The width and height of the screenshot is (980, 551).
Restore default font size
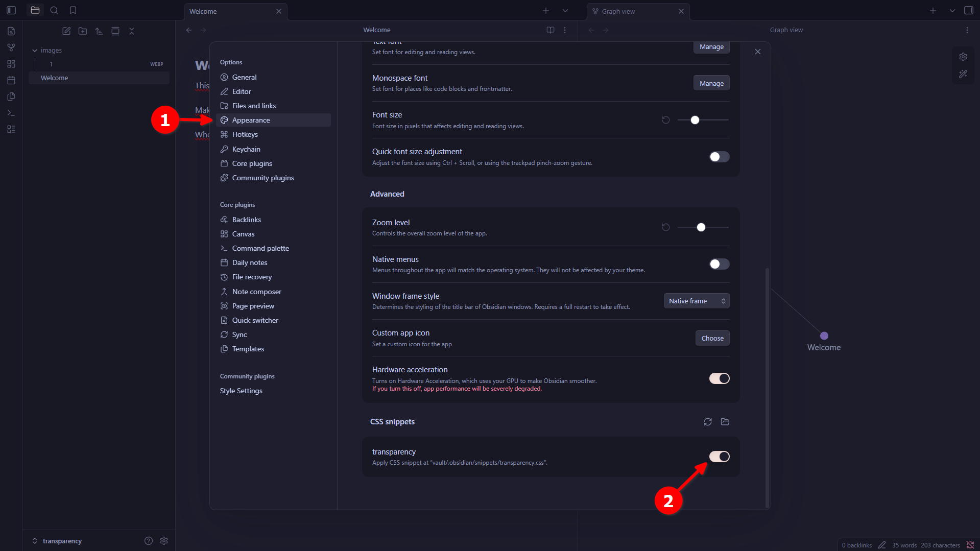(665, 120)
